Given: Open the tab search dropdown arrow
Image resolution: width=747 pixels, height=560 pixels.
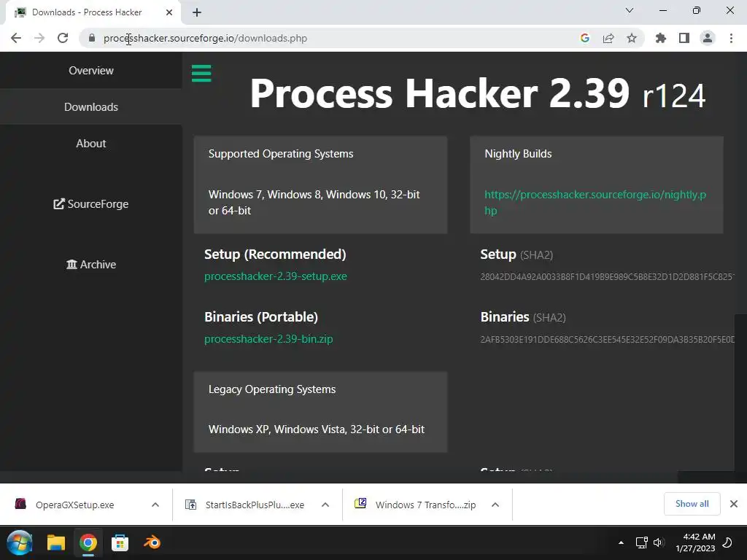Looking at the screenshot, I should coord(630,10).
